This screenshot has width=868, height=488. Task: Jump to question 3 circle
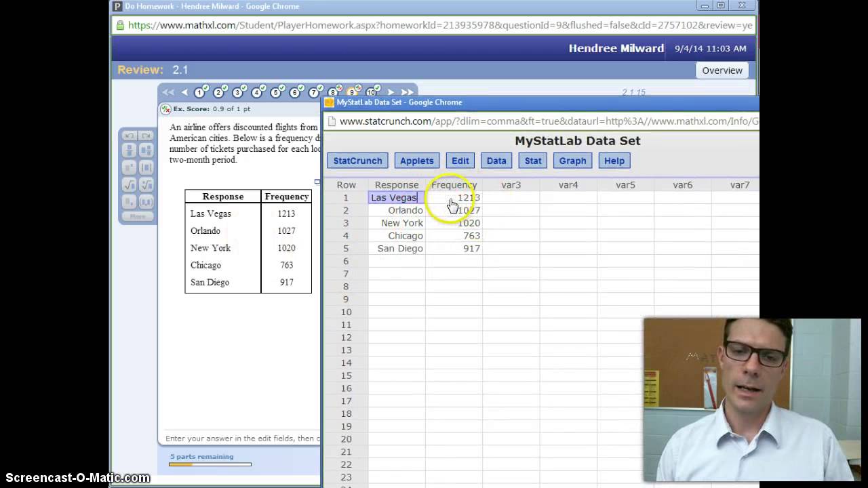click(x=238, y=92)
